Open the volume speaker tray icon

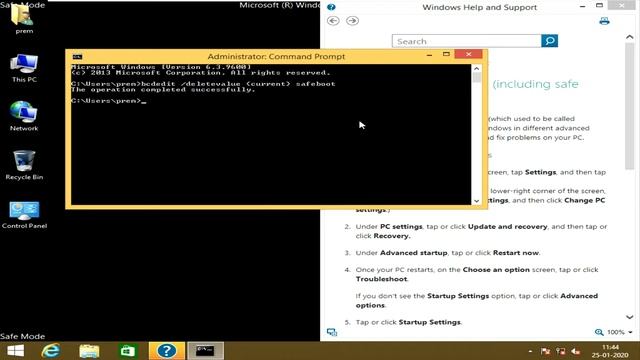click(576, 351)
